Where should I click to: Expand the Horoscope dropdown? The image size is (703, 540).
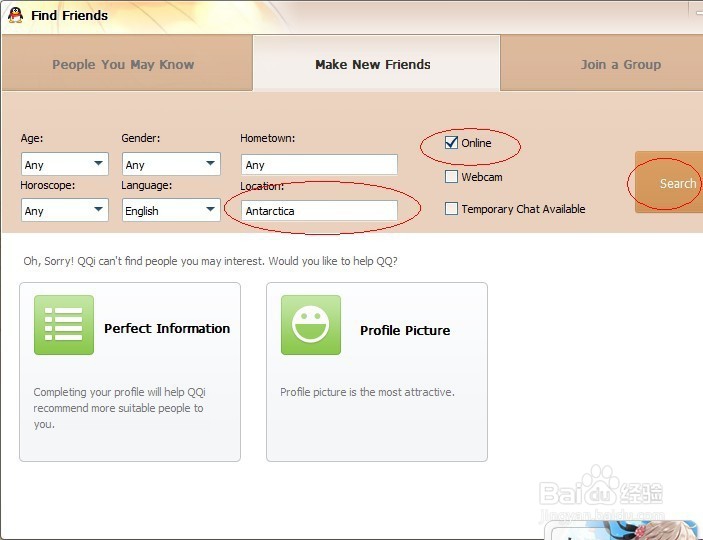65,210
